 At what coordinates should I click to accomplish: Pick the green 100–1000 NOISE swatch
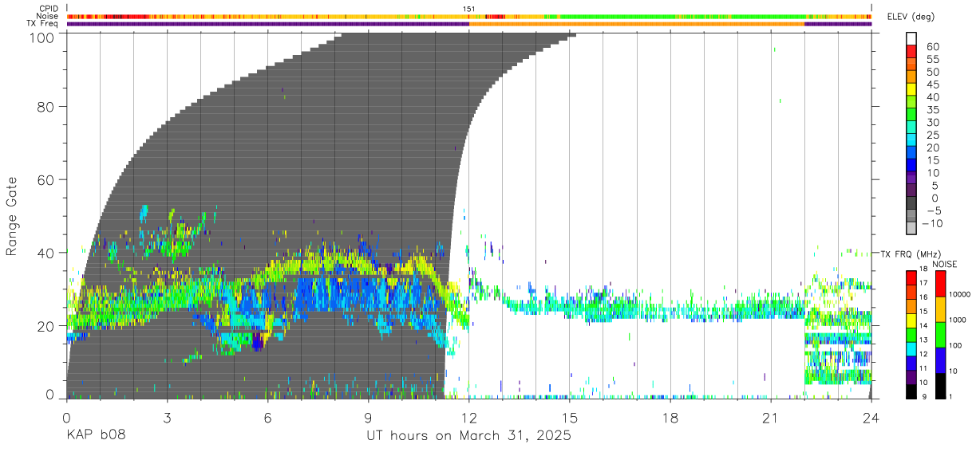coord(940,334)
